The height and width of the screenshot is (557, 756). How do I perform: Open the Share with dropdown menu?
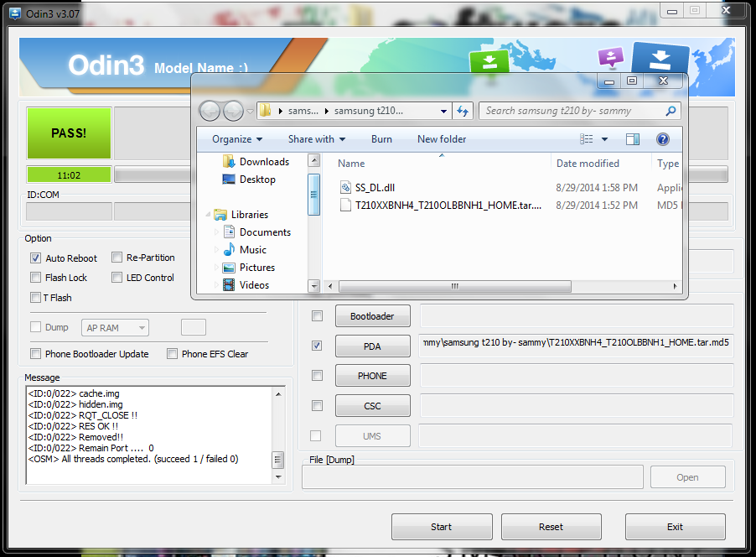(317, 139)
